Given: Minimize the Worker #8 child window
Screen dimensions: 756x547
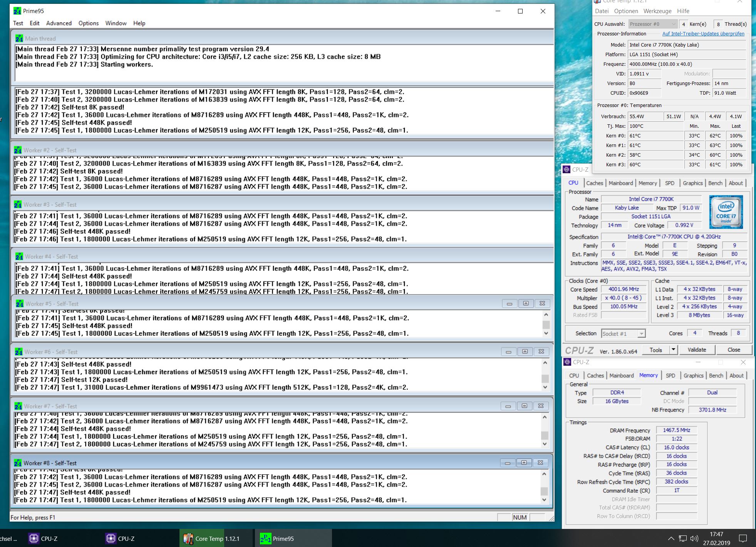Looking at the screenshot, I should tap(507, 463).
